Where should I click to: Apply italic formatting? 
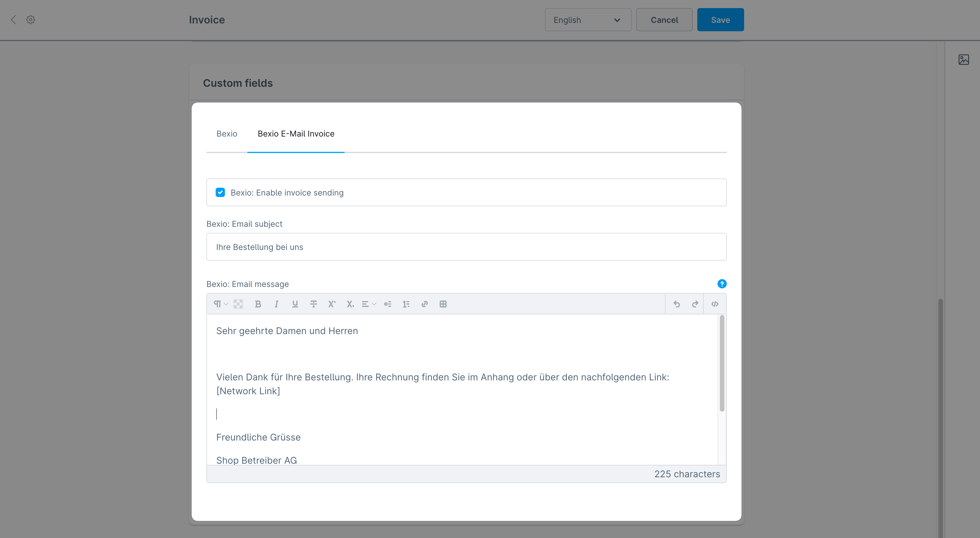[277, 304]
